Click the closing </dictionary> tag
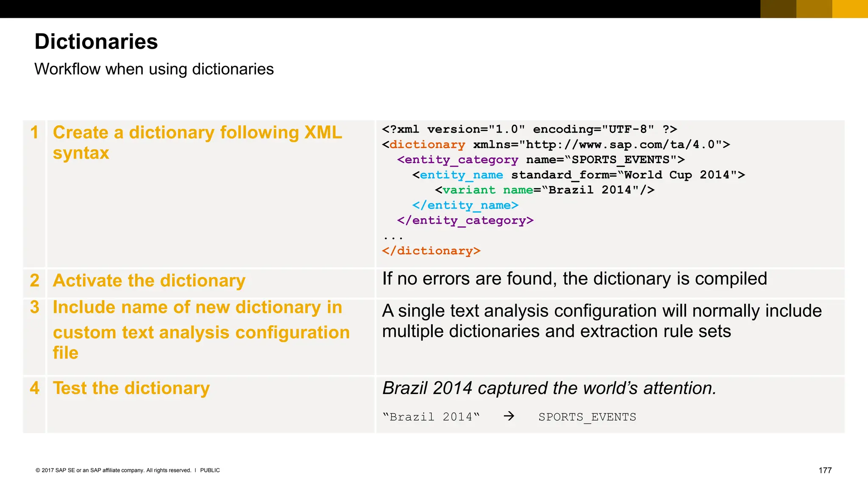868x488 pixels. pyautogui.click(x=431, y=251)
